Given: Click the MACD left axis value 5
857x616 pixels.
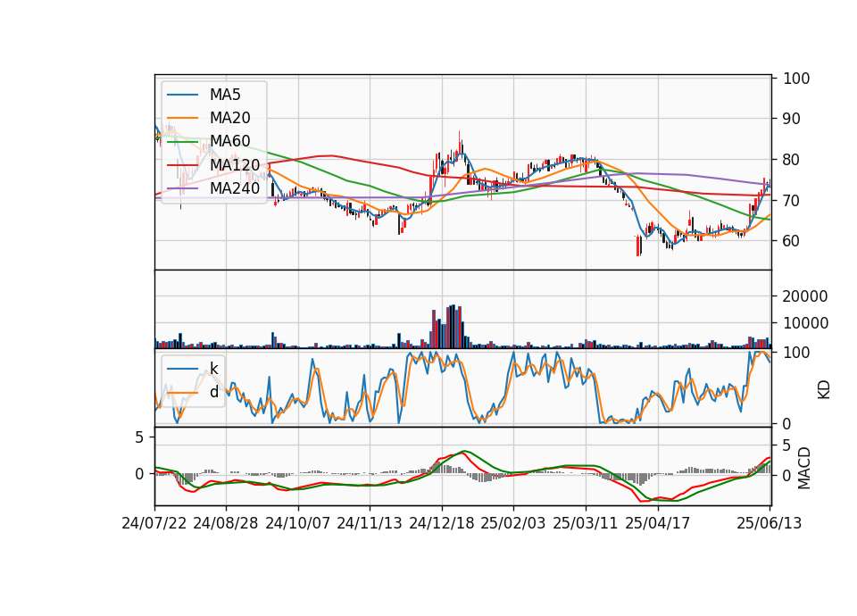Looking at the screenshot, I should [139, 437].
